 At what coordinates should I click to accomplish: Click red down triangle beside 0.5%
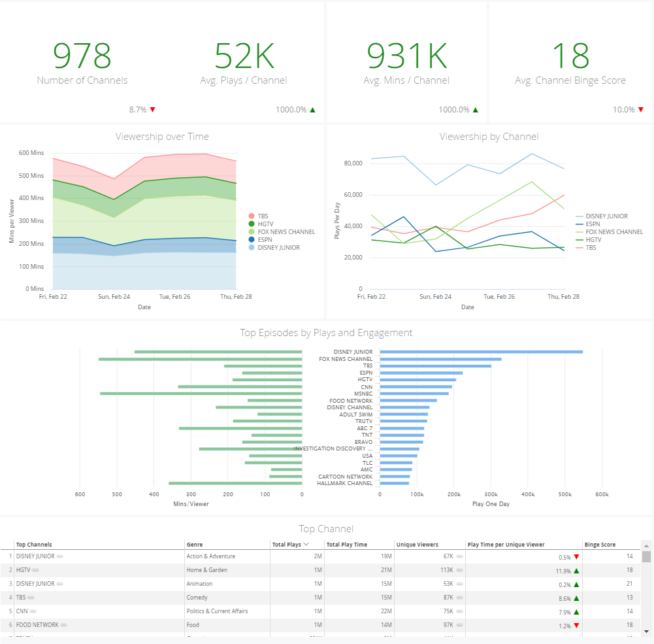576,557
